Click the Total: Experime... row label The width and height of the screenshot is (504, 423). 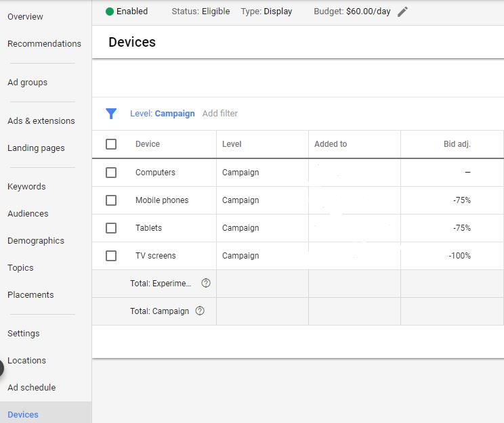click(161, 284)
